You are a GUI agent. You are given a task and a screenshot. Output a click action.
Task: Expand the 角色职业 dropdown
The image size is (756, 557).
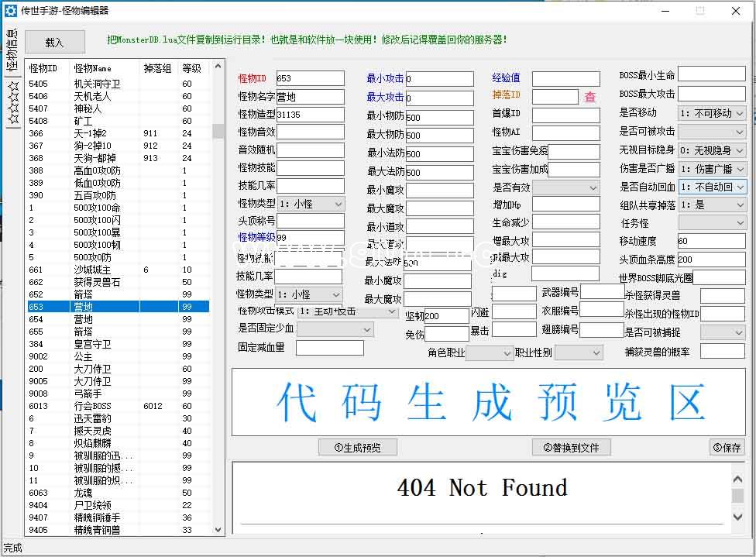[x=489, y=353]
